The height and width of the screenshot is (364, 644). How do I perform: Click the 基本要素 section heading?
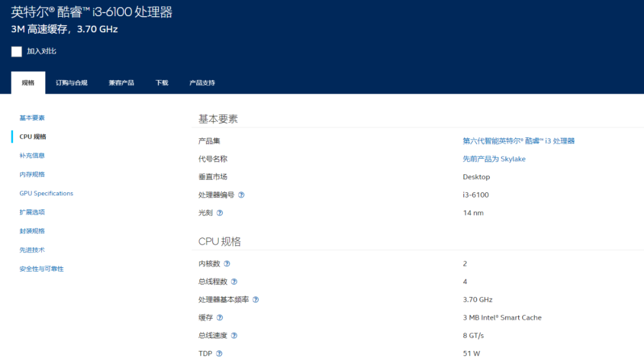(218, 119)
